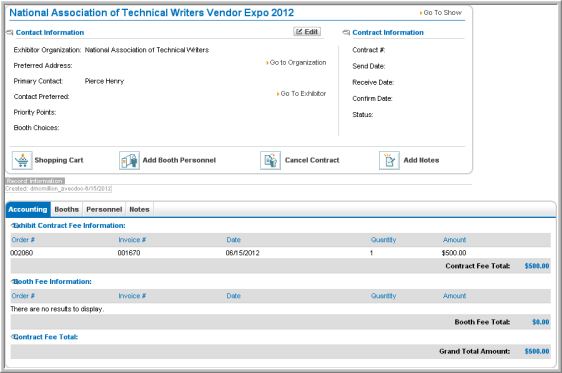This screenshot has width=562, height=373.
Task: Click the $500.00 amount in order row
Action: click(x=454, y=253)
